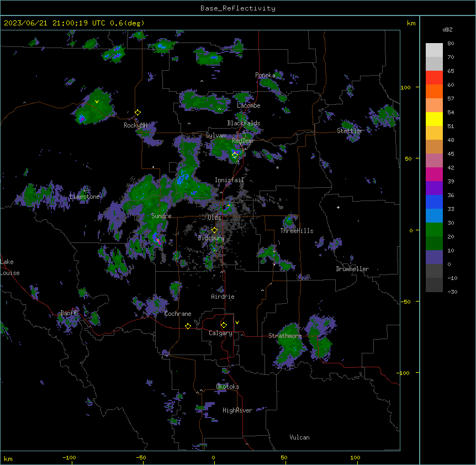
Task: Select the yellow diamond marker above Calgary label
Action: (x=224, y=325)
